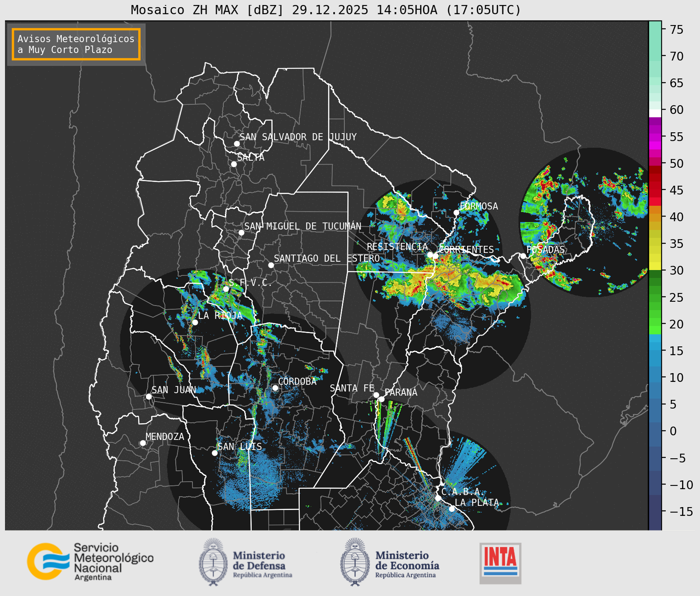Screen dimensions: 700x596
Task: Click the Santa Fe city marker
Action: click(376, 395)
